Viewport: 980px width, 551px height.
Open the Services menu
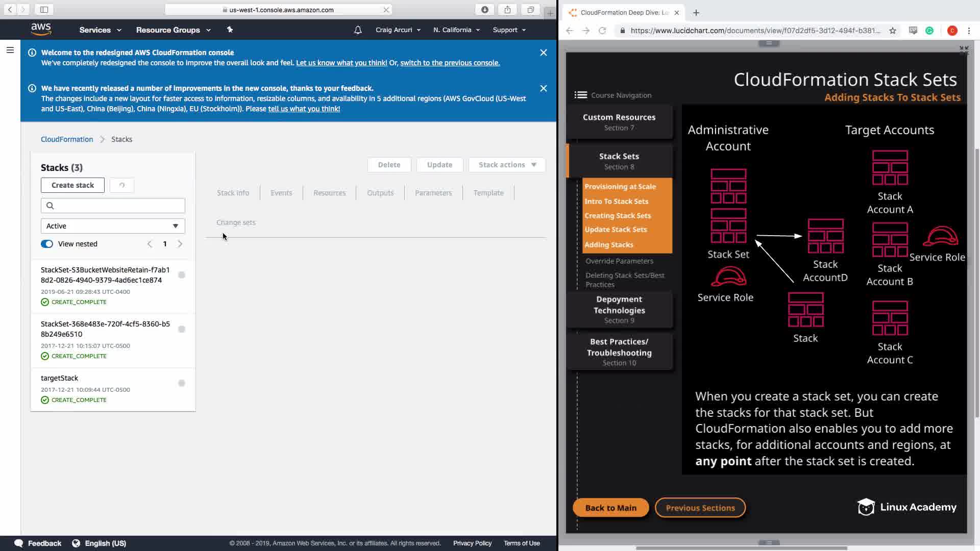(x=100, y=30)
